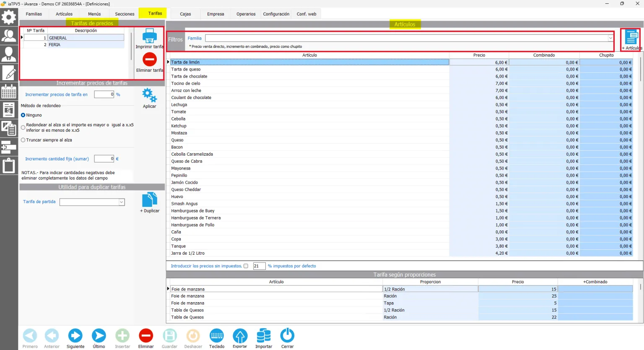The height and width of the screenshot is (350, 644).
Task: Switch to the Artículos tab
Action: coord(64,14)
